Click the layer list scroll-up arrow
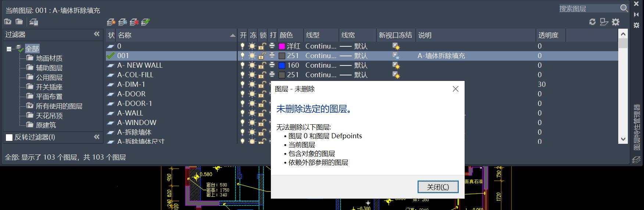 pyautogui.click(x=623, y=34)
